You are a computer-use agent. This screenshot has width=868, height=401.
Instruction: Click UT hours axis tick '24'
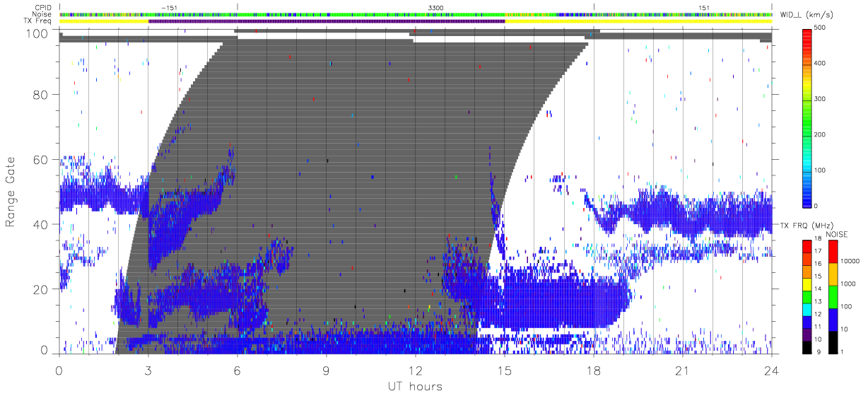tap(772, 370)
